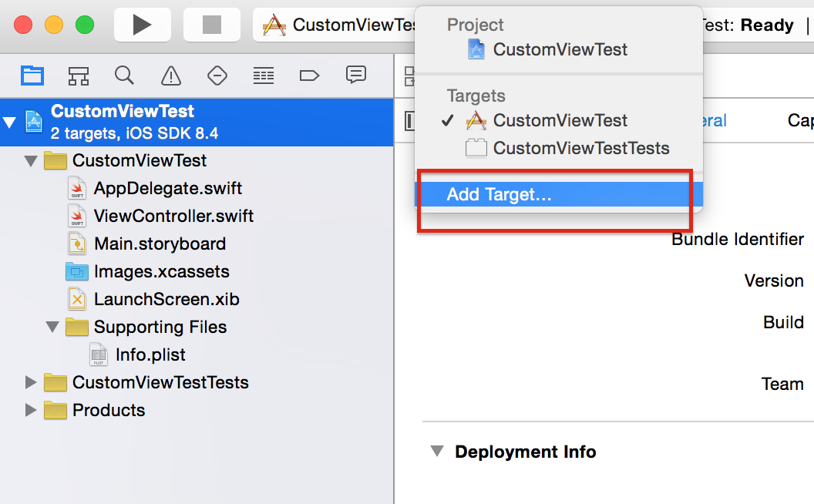Click the ViewController.swift file icon
This screenshot has width=814, height=504.
(77, 216)
